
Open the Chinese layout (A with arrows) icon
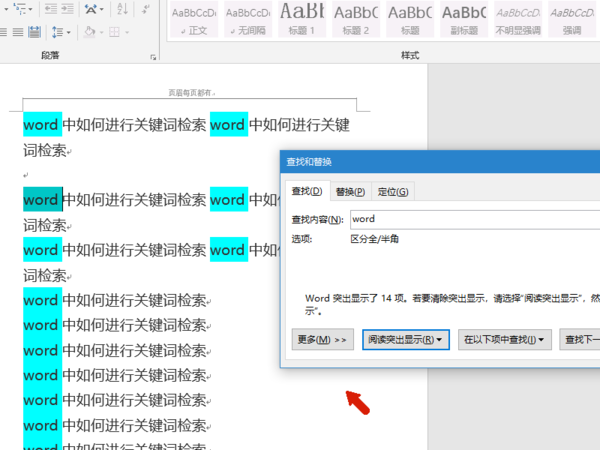pyautogui.click(x=91, y=9)
